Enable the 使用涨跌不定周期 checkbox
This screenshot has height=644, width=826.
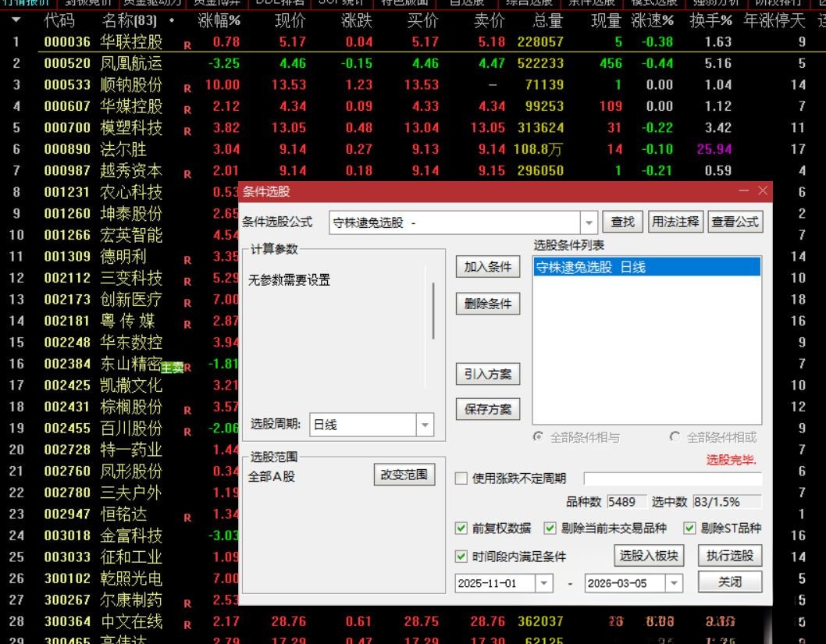coord(461,479)
